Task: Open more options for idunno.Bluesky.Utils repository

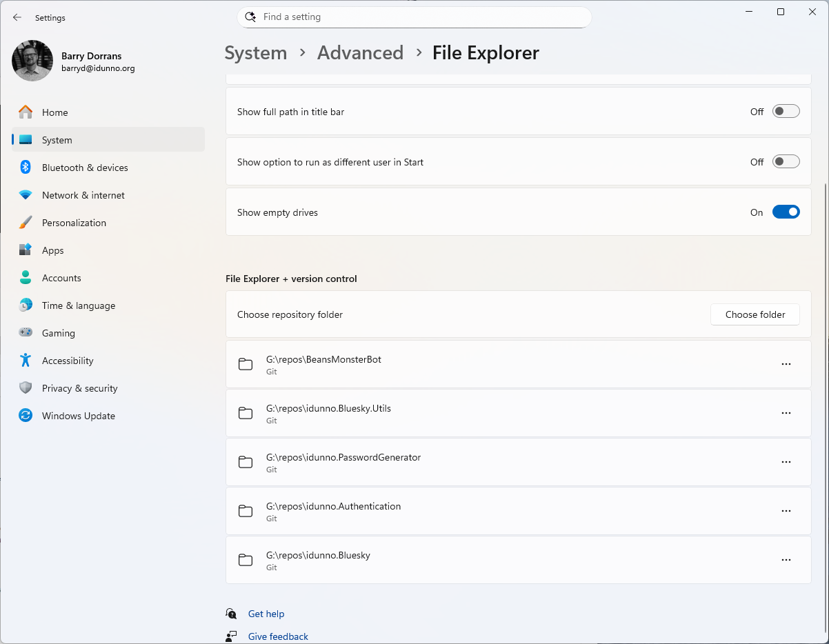Action: [x=786, y=413]
